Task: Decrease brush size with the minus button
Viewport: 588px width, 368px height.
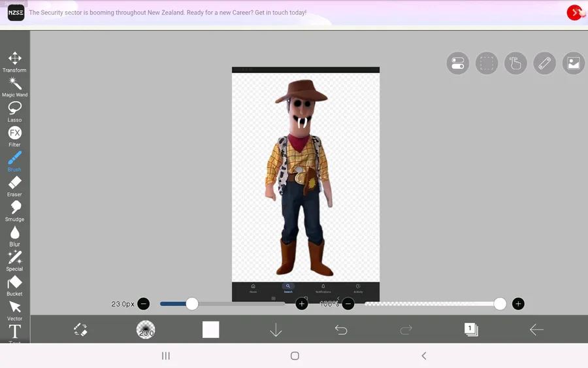Action: click(x=143, y=303)
